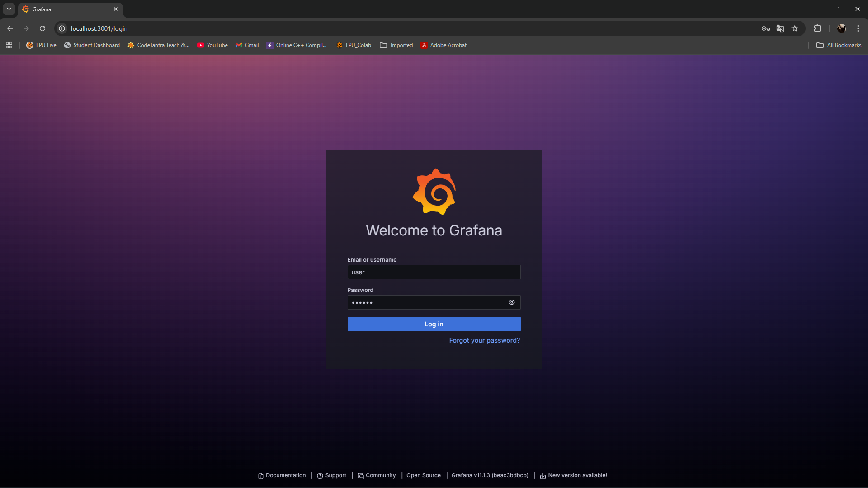Click into the Password field
Viewport: 868px width, 488px height.
pos(425,302)
